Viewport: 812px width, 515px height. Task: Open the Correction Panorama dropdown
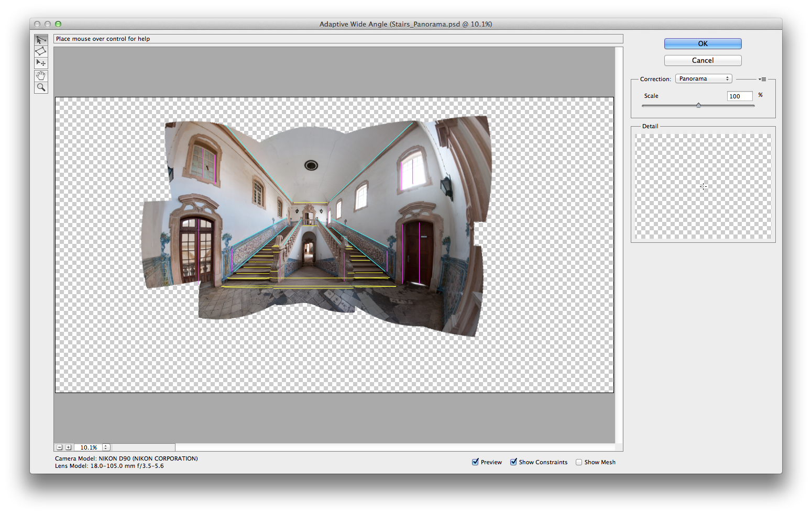(x=704, y=79)
